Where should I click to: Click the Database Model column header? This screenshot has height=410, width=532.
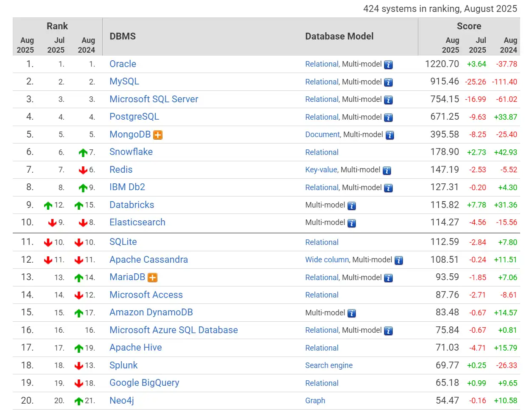(x=339, y=37)
